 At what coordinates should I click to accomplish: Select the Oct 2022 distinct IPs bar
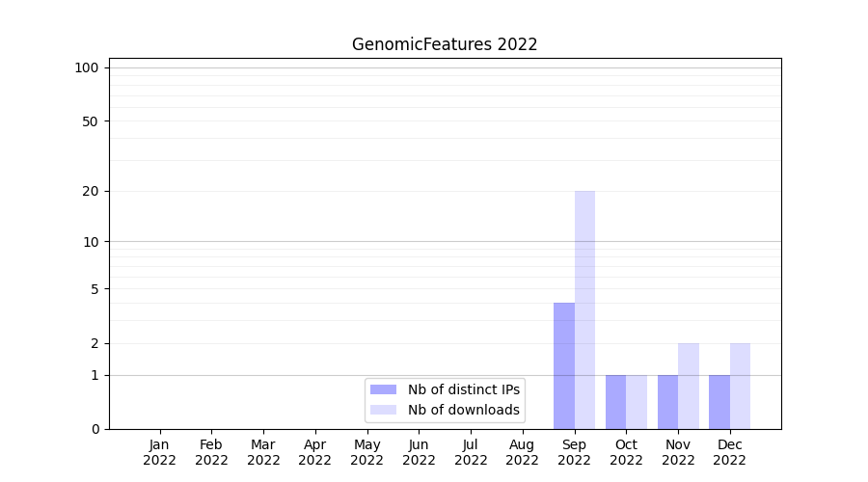pos(615,402)
